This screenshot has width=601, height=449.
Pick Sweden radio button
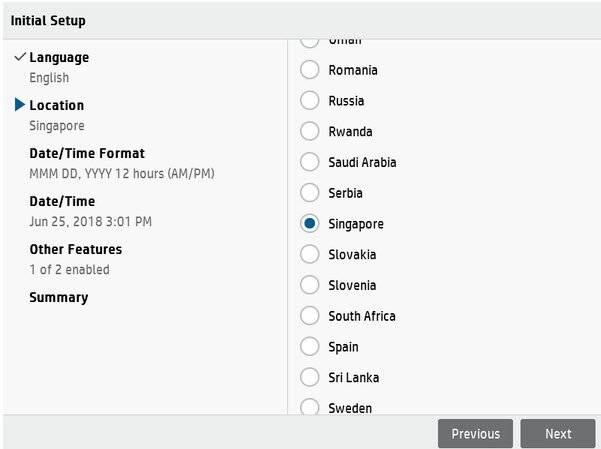(x=310, y=408)
